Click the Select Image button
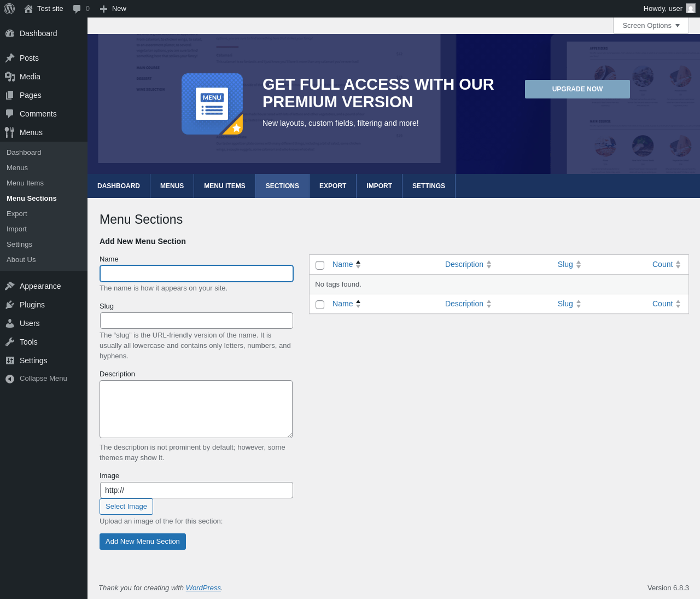 point(126,507)
